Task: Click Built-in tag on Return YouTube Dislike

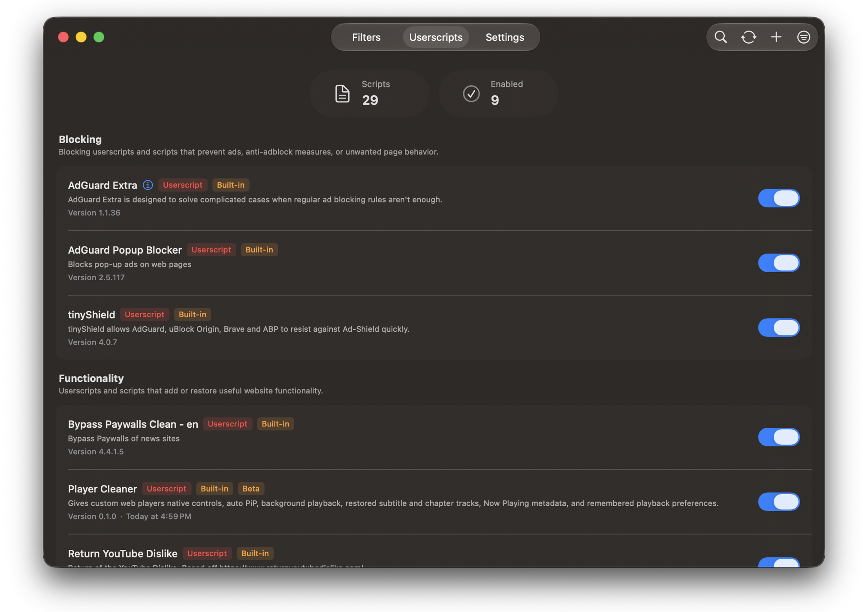Action: pyautogui.click(x=255, y=553)
